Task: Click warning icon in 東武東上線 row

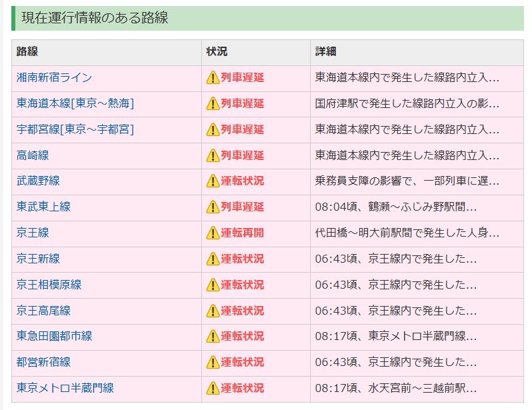Action: pyautogui.click(x=213, y=207)
